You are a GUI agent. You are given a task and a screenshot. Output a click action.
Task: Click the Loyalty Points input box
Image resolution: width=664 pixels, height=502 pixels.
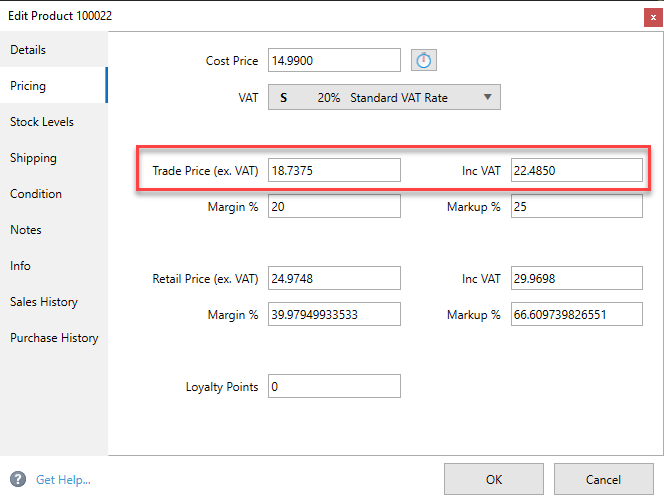pos(334,386)
